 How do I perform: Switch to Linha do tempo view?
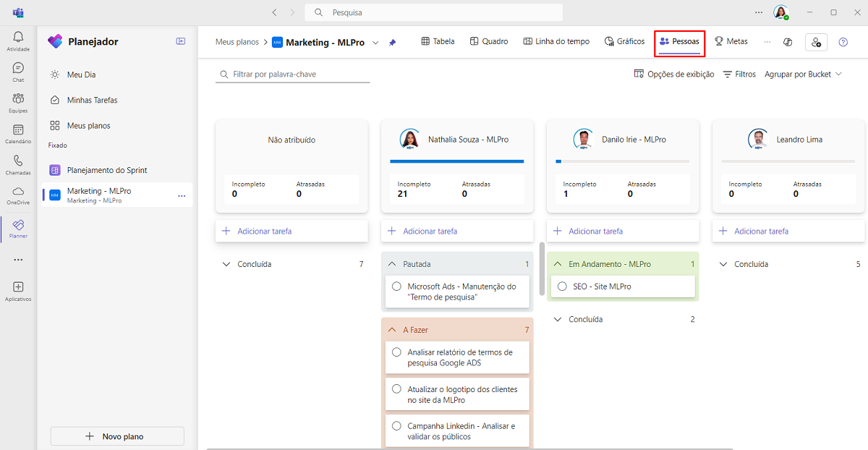click(556, 41)
